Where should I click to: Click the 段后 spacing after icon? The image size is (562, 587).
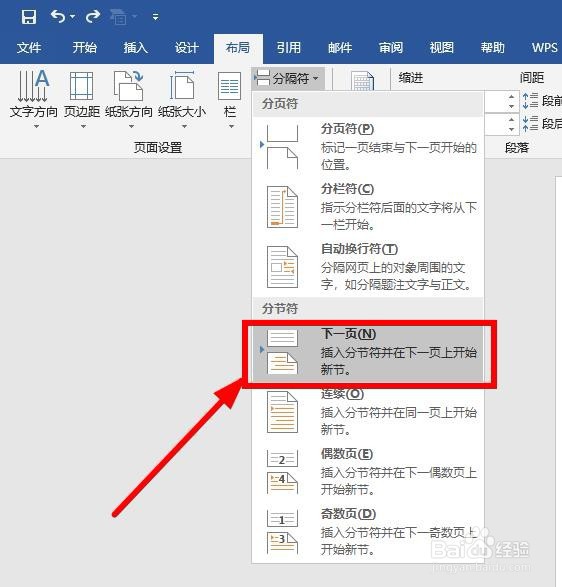click(x=531, y=124)
